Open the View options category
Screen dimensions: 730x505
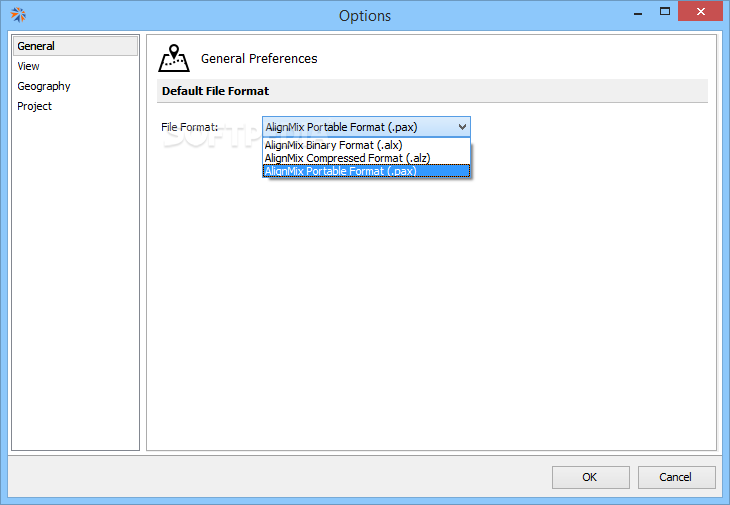coord(28,66)
